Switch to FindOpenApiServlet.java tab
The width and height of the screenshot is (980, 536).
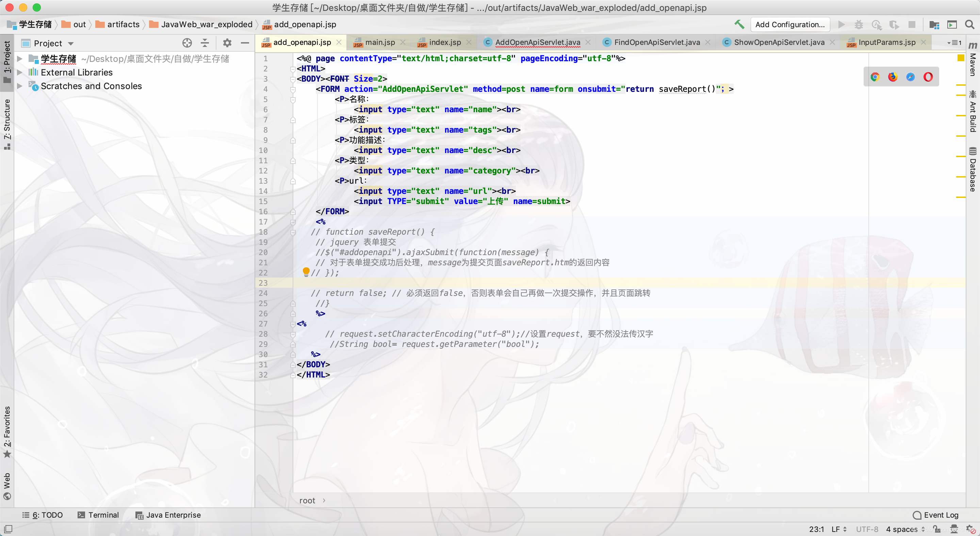657,43
